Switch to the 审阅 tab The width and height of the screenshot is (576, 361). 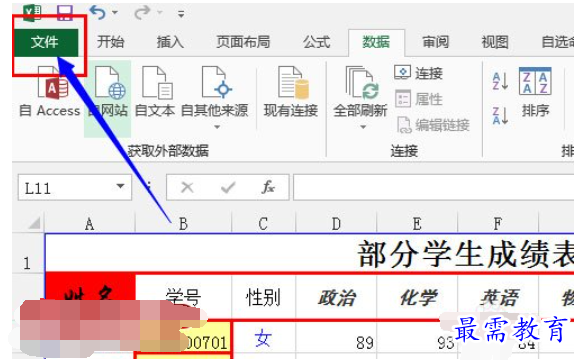436,42
